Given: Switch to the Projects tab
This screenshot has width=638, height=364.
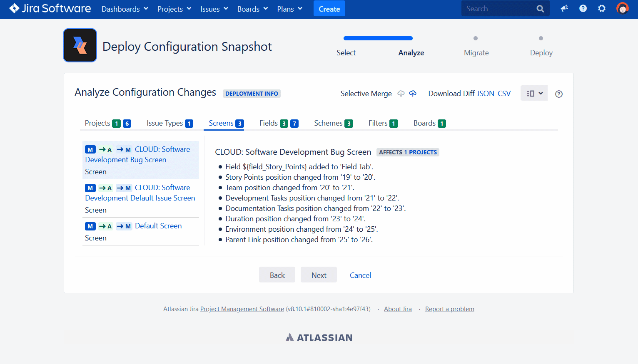Looking at the screenshot, I should point(108,123).
